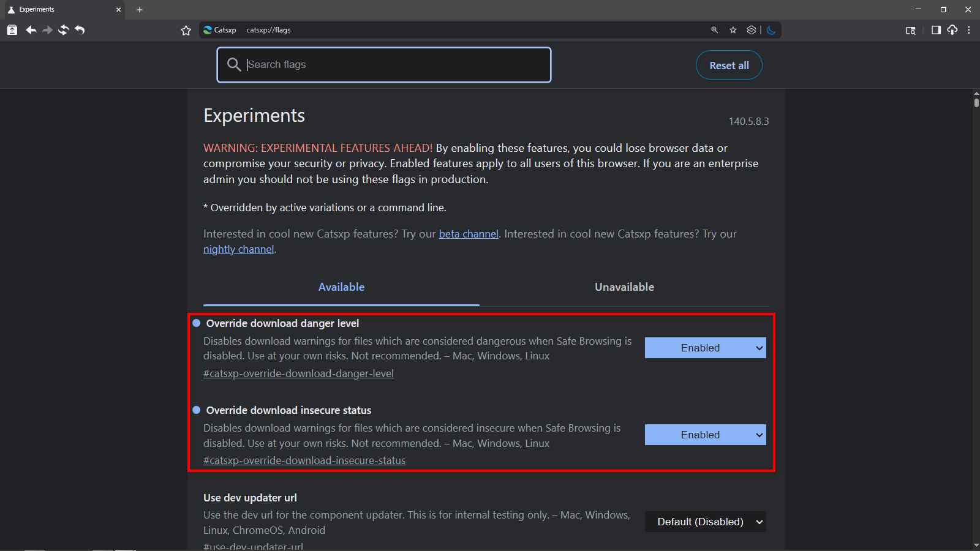Viewport: 980px width, 551px height.
Task: Open dropdown for Override download insecure status
Action: click(706, 435)
